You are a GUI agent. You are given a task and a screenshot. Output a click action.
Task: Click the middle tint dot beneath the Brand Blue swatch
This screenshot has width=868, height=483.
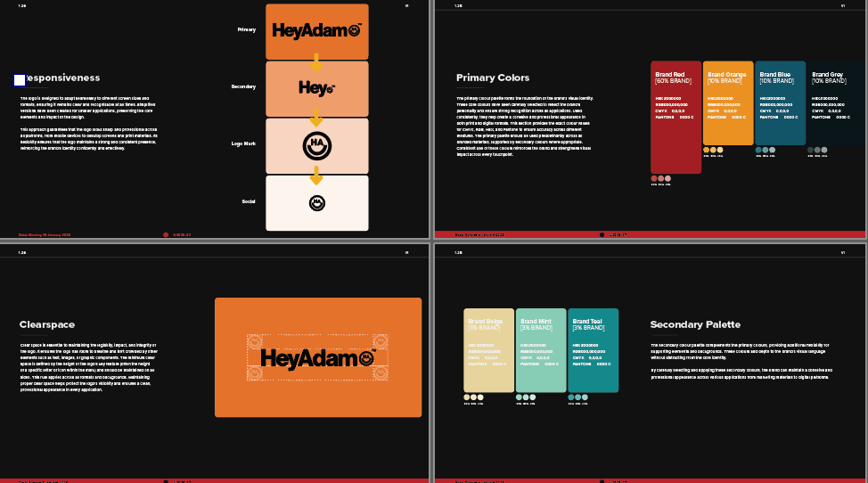tap(765, 150)
